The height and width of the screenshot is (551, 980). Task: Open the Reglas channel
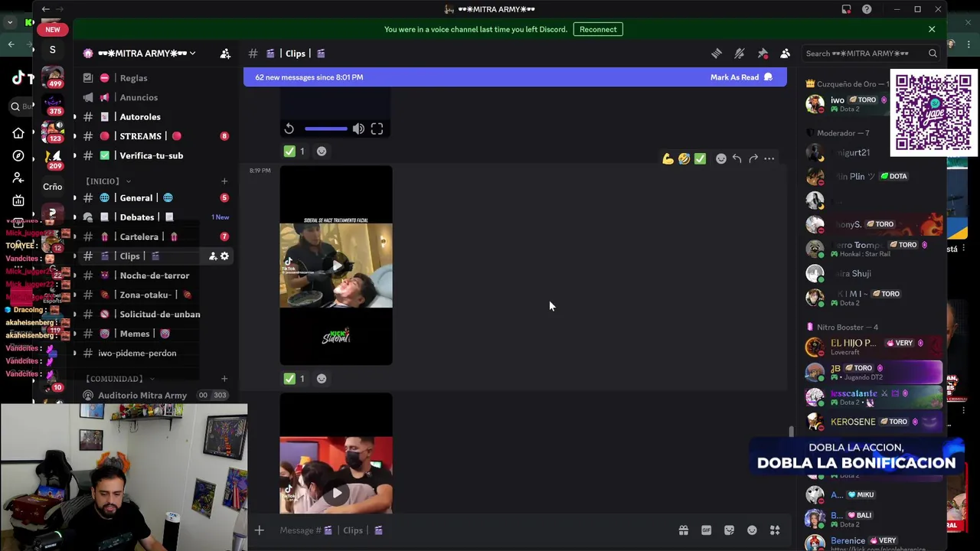coord(155,78)
